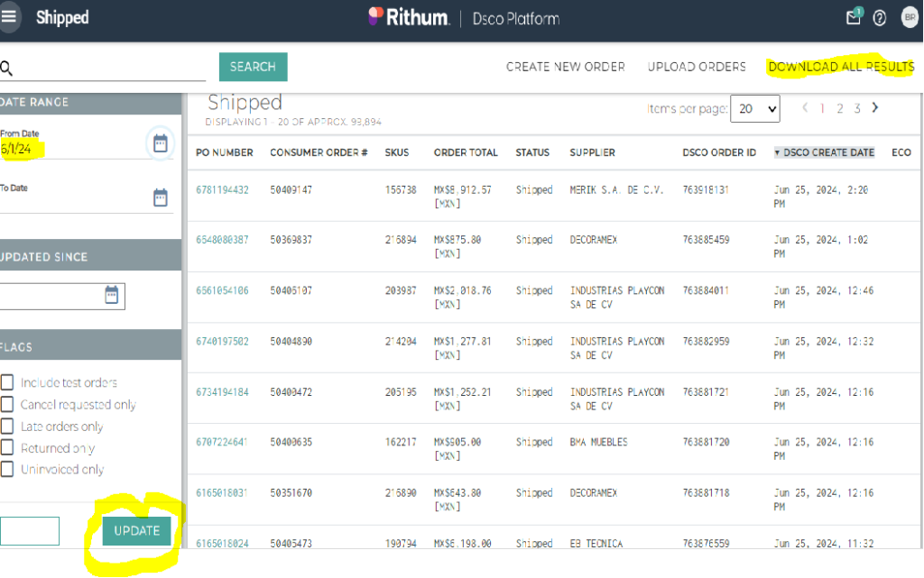This screenshot has width=924, height=578.
Task: Click supplier MERIK S.A. DE C.V.
Action: [616, 190]
